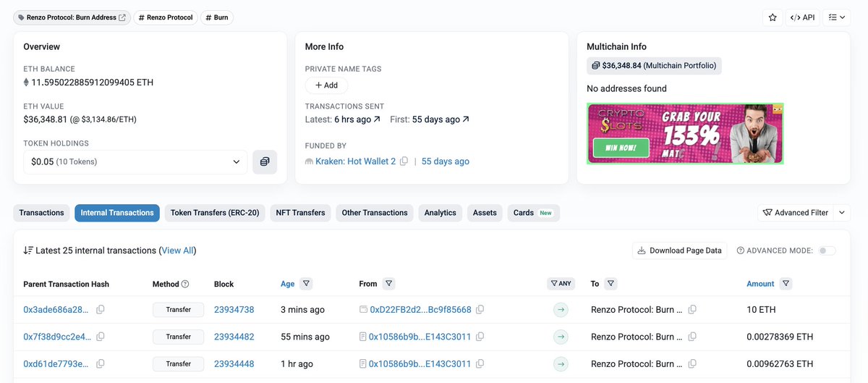868x383 pixels.
Task: Click the Advanced Mode help icon
Action: tap(741, 251)
